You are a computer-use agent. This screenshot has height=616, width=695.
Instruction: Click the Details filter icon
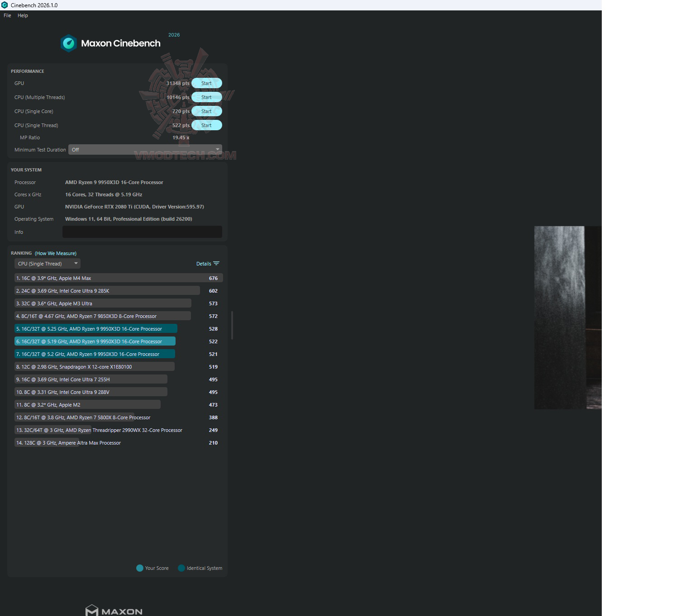coord(216,264)
